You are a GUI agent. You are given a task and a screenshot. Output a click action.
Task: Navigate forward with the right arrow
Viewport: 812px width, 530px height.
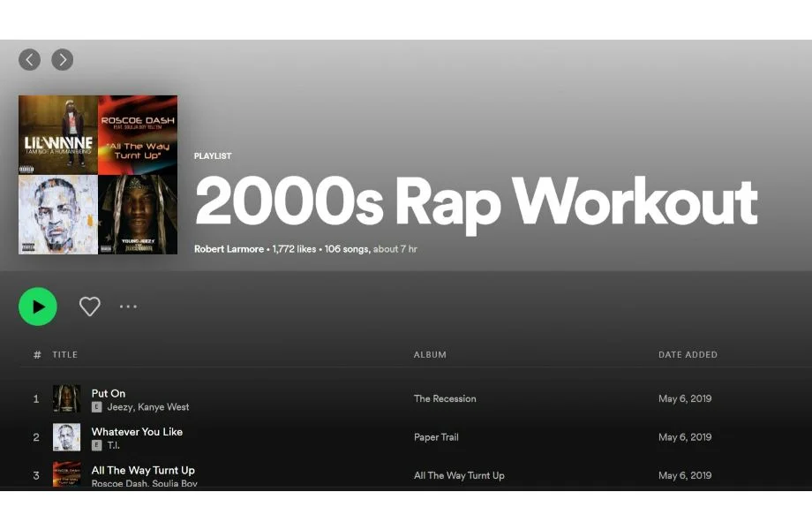pyautogui.click(x=62, y=59)
